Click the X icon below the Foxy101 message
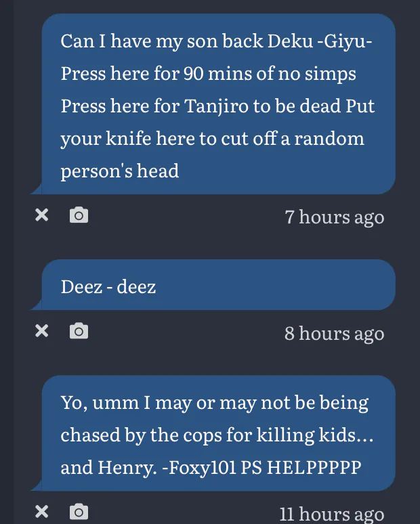Screen dimensions: 420x524 (42, 512)
